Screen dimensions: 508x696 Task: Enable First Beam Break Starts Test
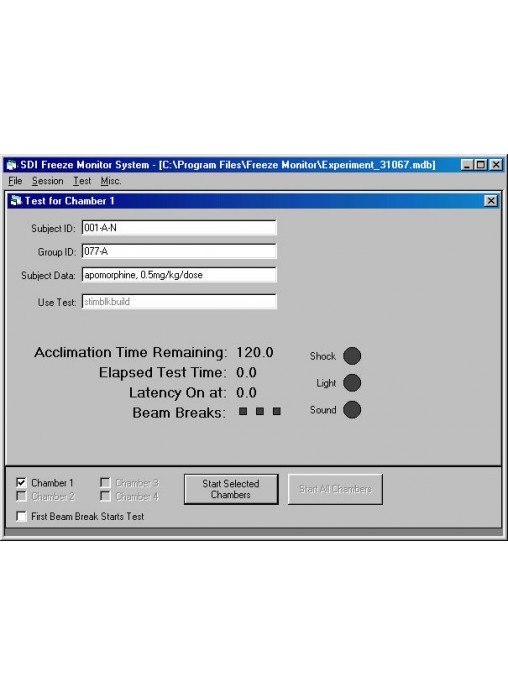(x=21, y=516)
